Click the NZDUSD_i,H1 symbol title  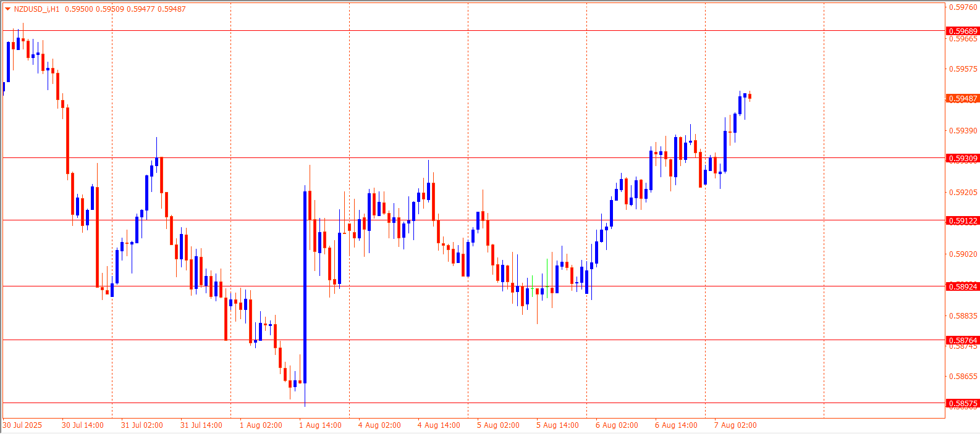tap(37, 9)
